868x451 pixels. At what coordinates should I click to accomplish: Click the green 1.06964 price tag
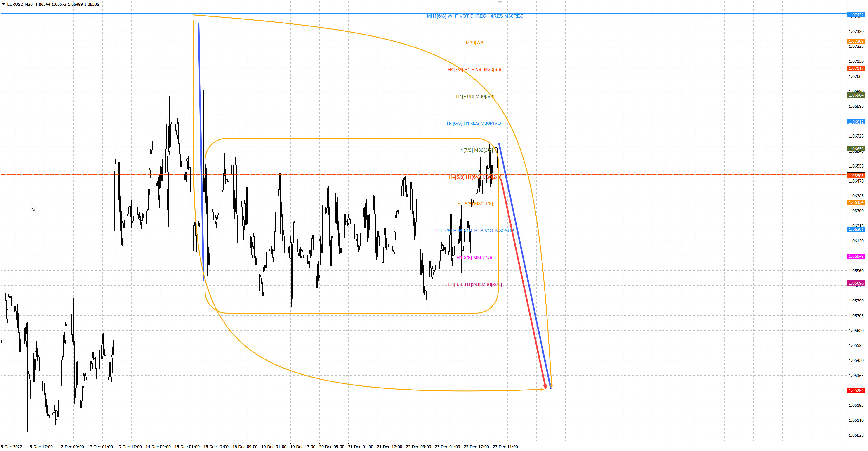coord(856,95)
